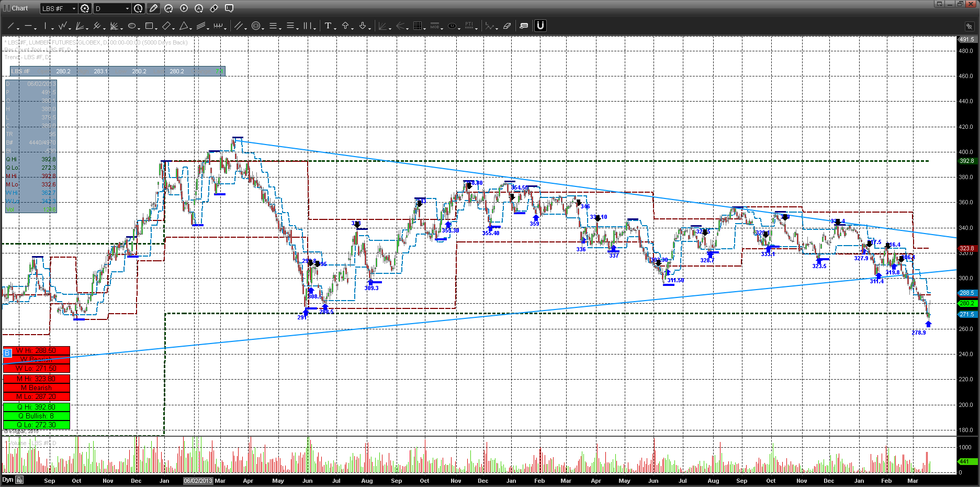The width and height of the screenshot is (980, 487).
Task: Toggle the lock icon beside Dyn
Action: click(19, 480)
